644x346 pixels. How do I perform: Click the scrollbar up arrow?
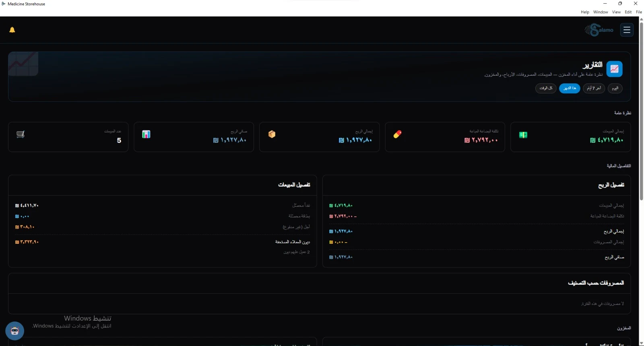641,19
